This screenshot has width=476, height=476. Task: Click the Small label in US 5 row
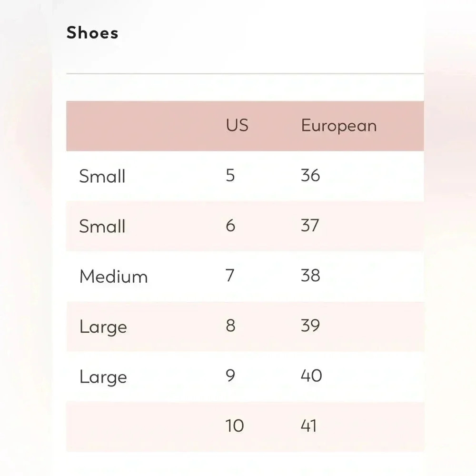[x=102, y=176]
